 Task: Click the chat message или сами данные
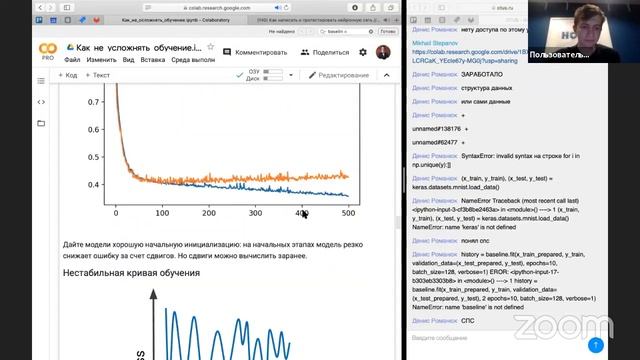[x=485, y=101]
